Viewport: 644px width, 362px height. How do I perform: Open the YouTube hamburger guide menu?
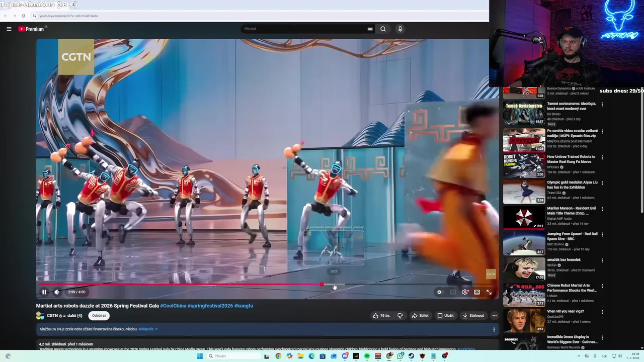pos(9,29)
